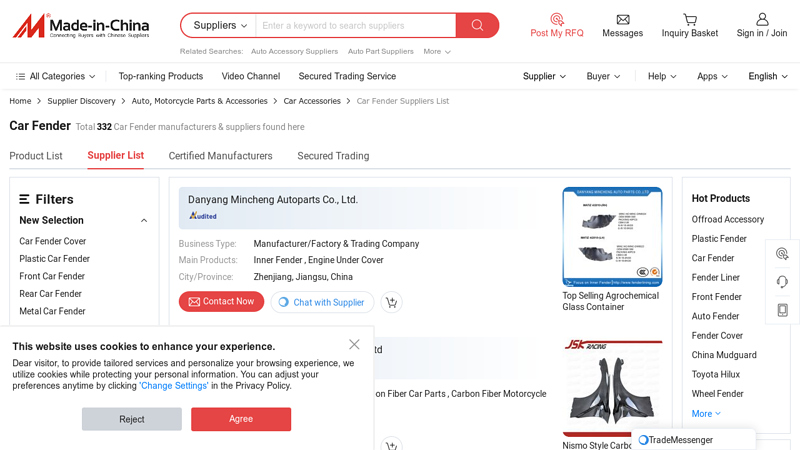Image resolution: width=800 pixels, height=450 pixels.
Task: Open Plastic Fender hot product
Action: [719, 239]
